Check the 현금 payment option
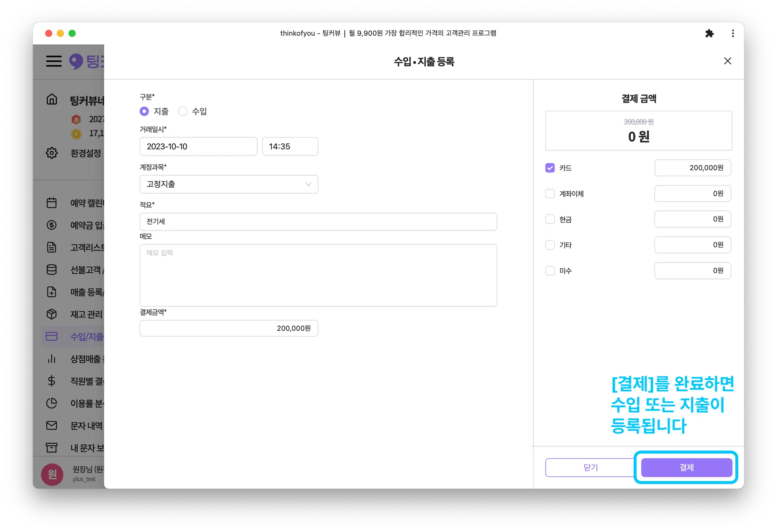 [550, 219]
